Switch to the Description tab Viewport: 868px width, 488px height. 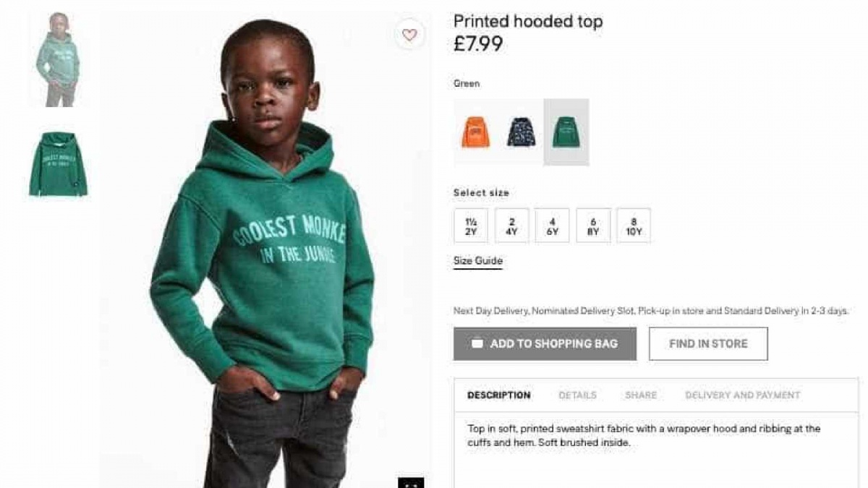pyautogui.click(x=499, y=395)
